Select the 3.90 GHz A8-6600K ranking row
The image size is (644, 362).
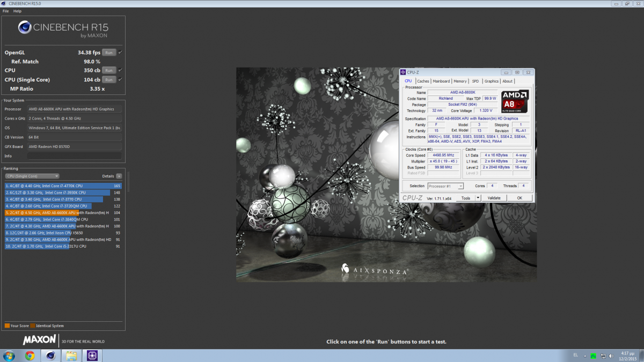coord(63,239)
